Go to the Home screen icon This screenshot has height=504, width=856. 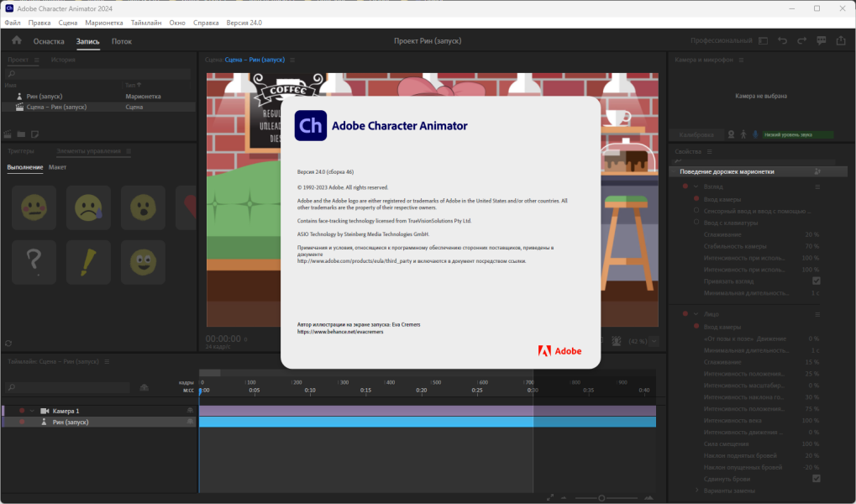16,40
